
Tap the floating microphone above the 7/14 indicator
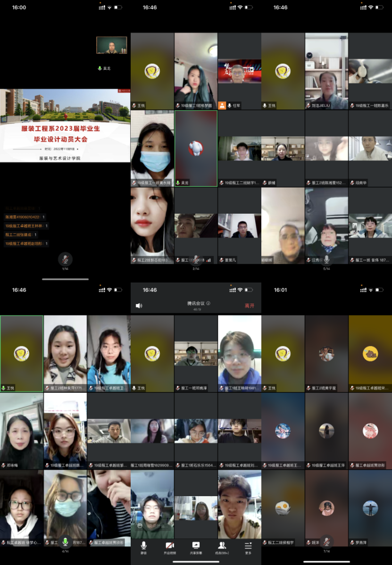326,541
